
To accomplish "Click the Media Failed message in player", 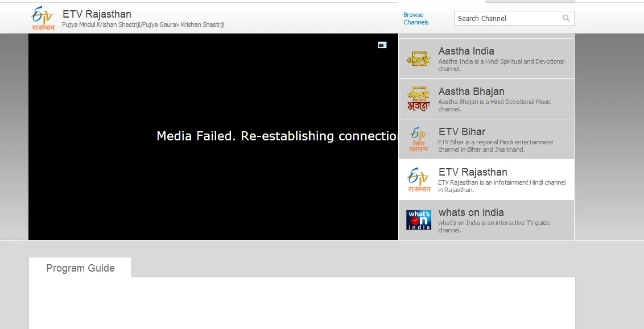I will (x=277, y=136).
